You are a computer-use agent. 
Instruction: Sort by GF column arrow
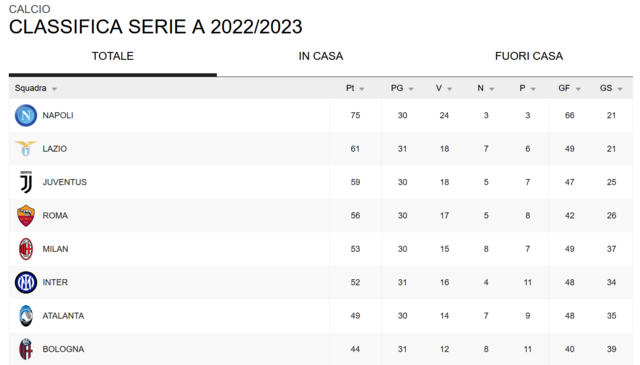pyautogui.click(x=578, y=89)
